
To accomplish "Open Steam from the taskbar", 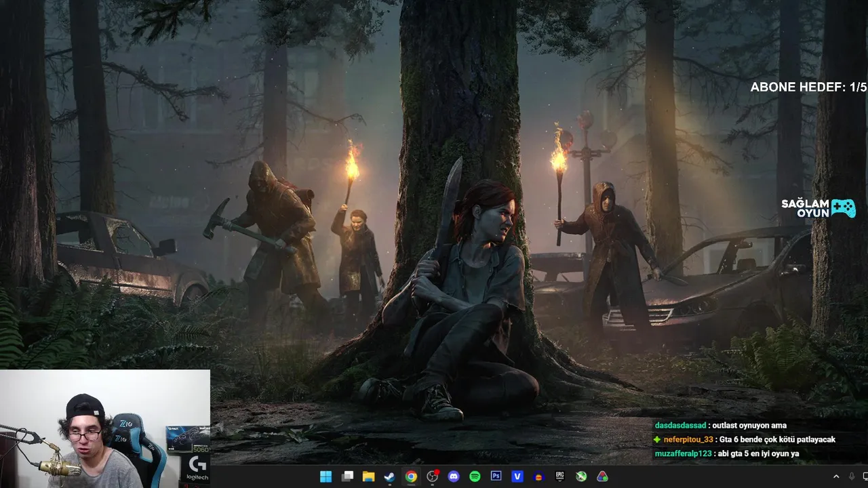I will point(389,476).
